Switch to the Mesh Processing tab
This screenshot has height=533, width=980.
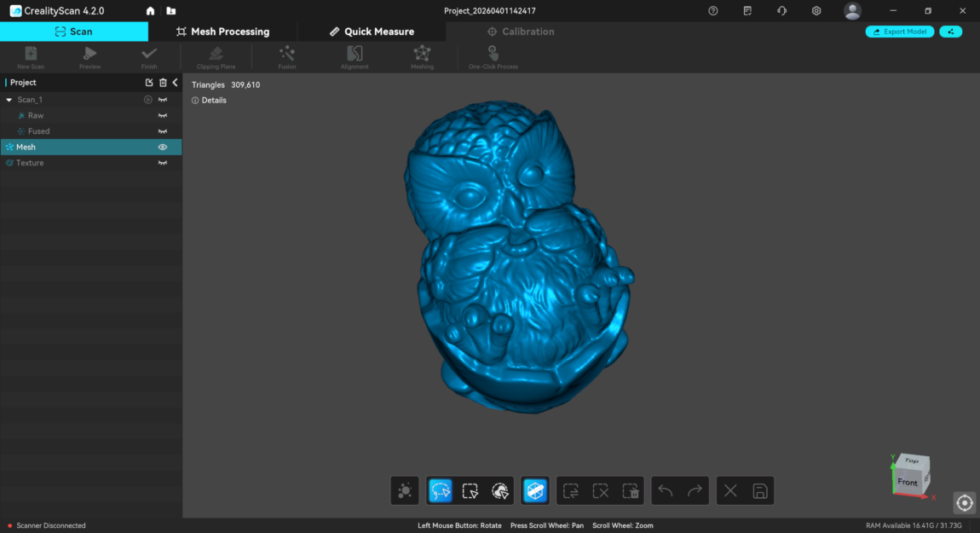point(222,32)
